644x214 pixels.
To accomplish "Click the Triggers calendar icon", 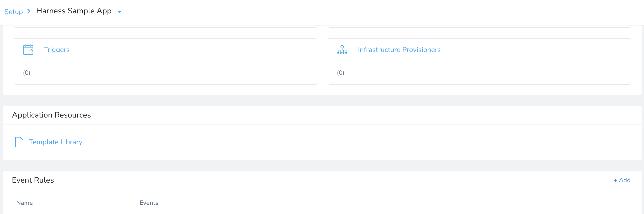I will 28,50.
